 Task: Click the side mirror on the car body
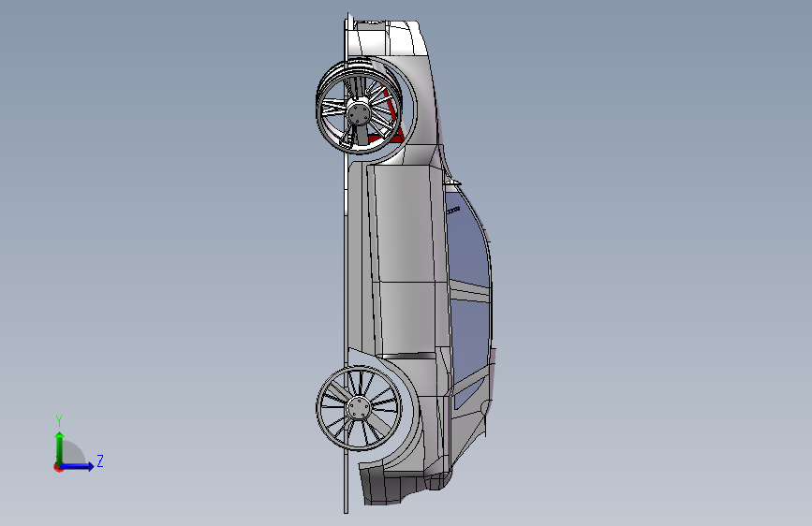(x=453, y=182)
